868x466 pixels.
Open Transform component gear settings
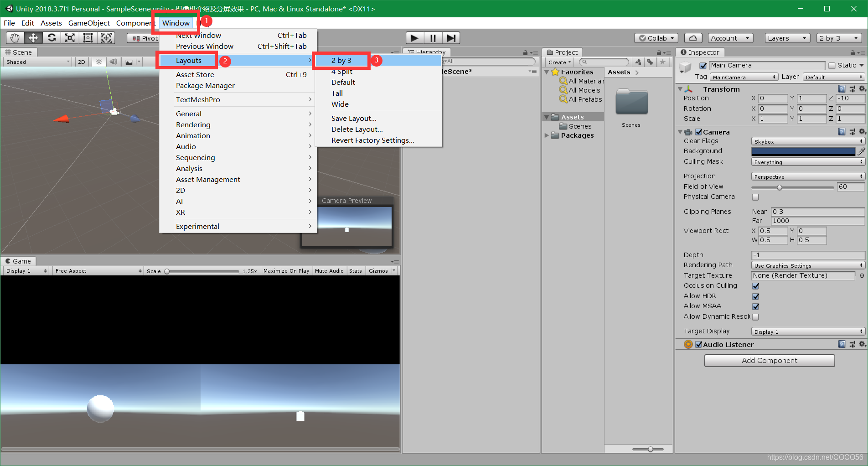[862, 89]
